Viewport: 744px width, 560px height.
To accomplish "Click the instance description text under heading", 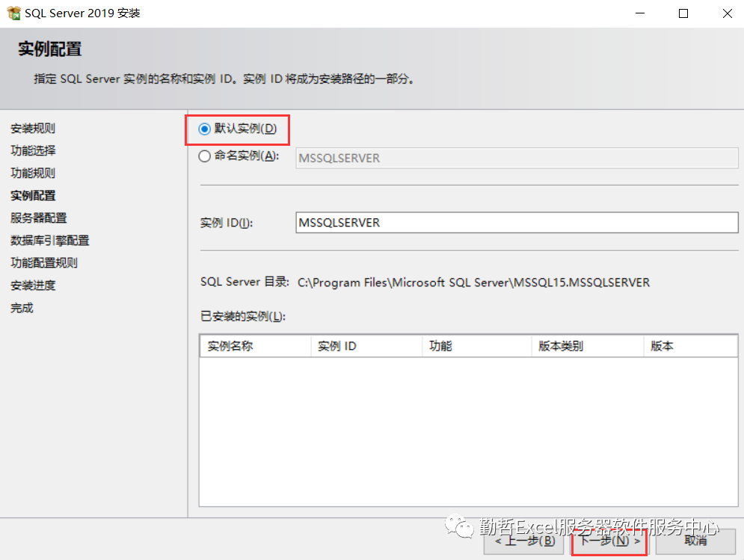I will pos(225,79).
